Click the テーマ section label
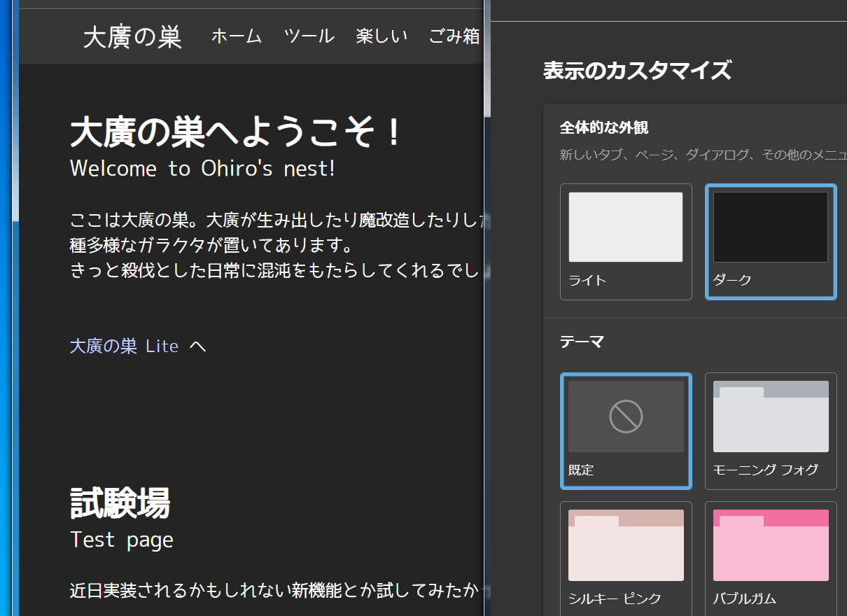847x616 pixels. [x=582, y=342]
